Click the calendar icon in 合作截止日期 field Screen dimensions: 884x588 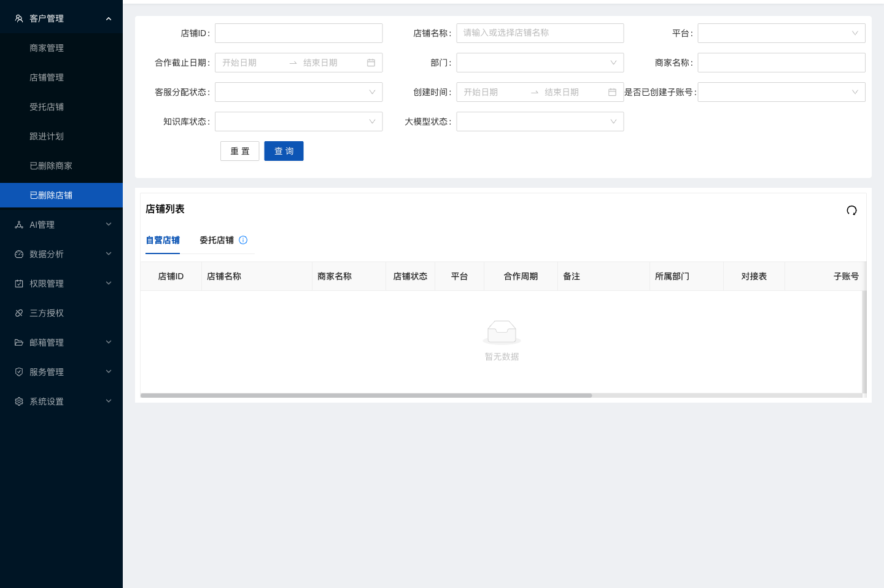[x=371, y=63]
